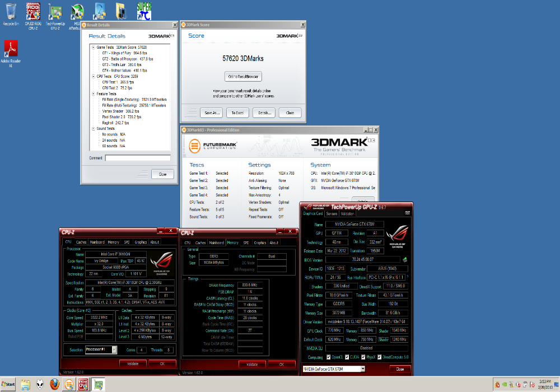Click the Comment input field

pos(138,158)
